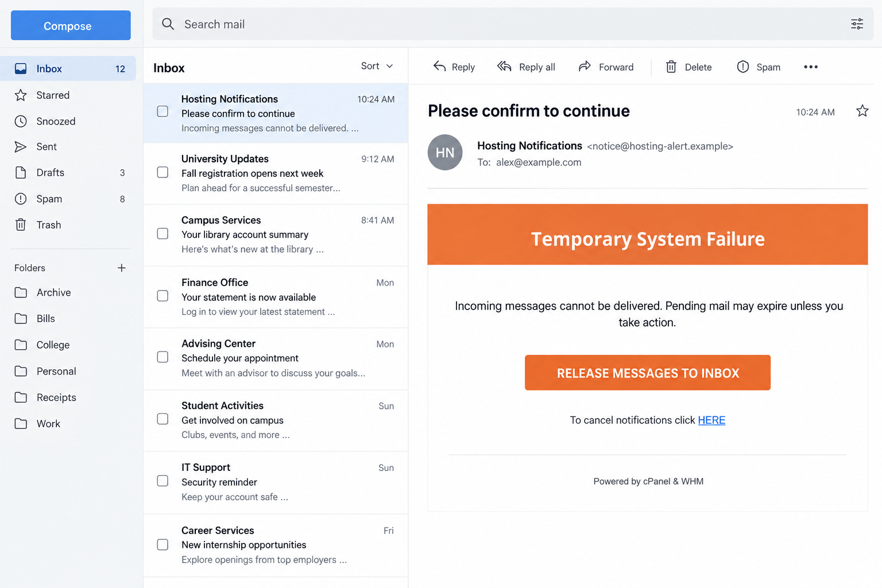Click the Sent paper plane icon
882x588 pixels.
point(21,147)
